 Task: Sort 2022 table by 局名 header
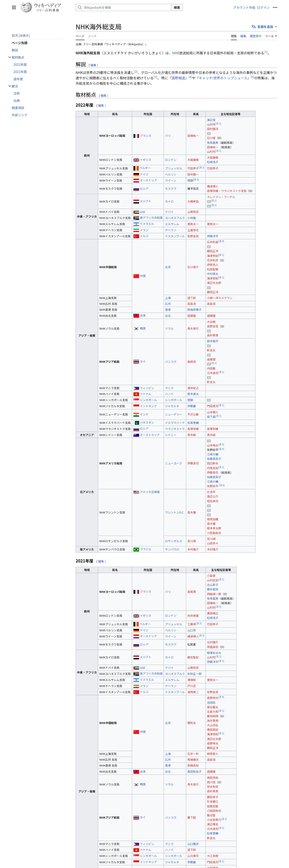click(115, 114)
